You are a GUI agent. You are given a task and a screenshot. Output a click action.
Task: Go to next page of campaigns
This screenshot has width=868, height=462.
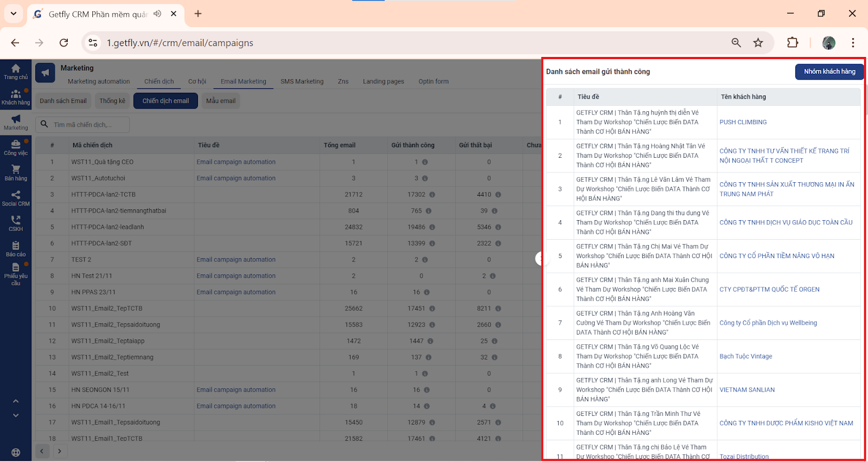pyautogui.click(x=60, y=451)
